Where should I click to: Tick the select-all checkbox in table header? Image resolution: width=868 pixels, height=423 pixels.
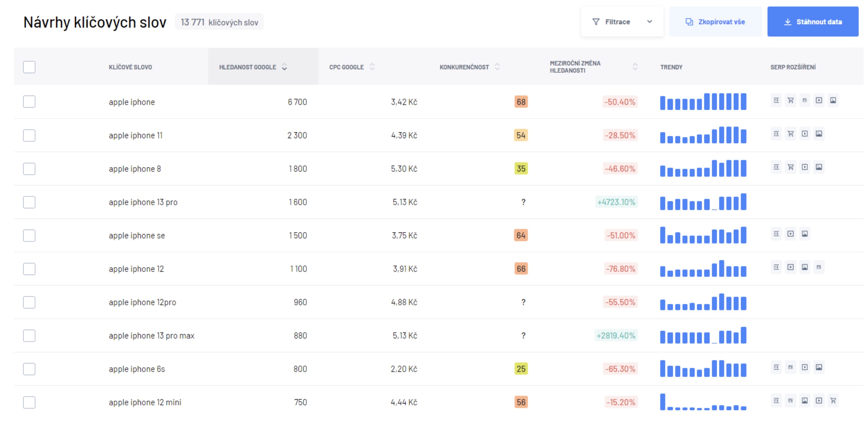click(29, 67)
